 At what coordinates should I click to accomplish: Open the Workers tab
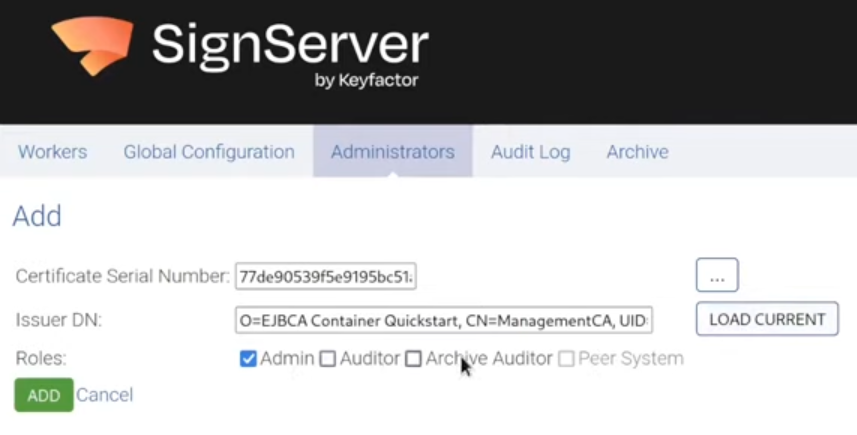click(x=52, y=151)
